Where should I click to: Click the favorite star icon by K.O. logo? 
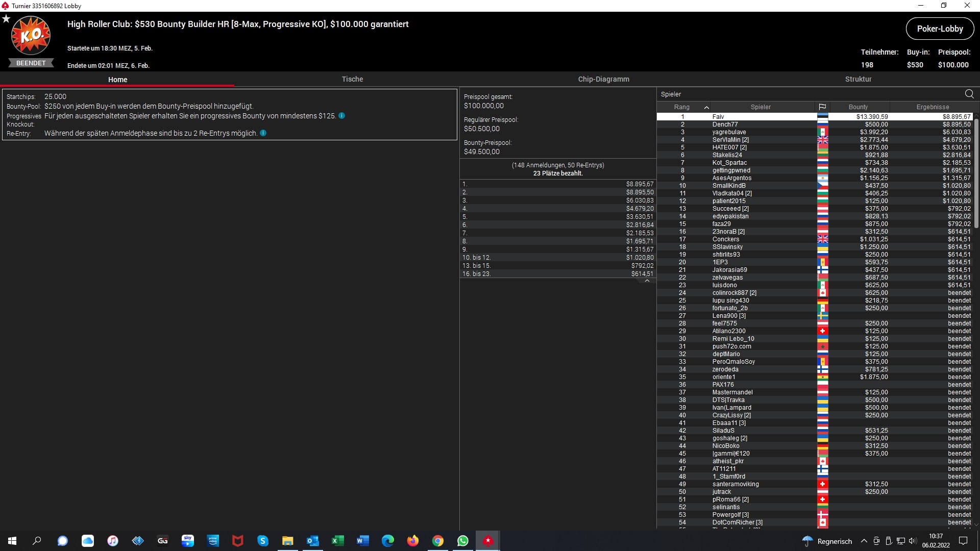(x=6, y=19)
